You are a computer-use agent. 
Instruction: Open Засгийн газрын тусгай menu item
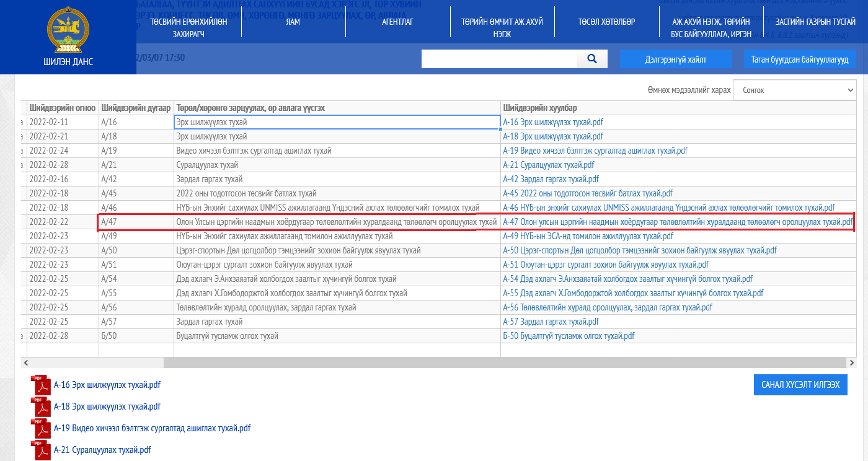815,22
